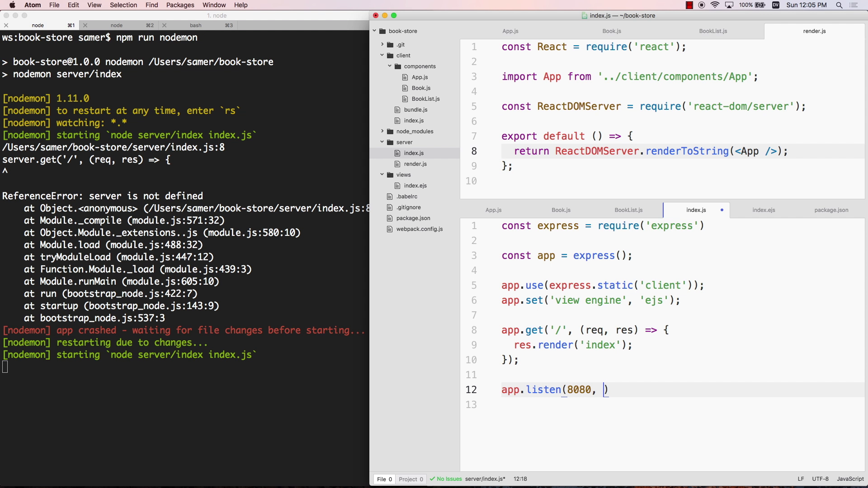
Task: Open AirPlay display icon in menu bar
Action: click(729, 5)
